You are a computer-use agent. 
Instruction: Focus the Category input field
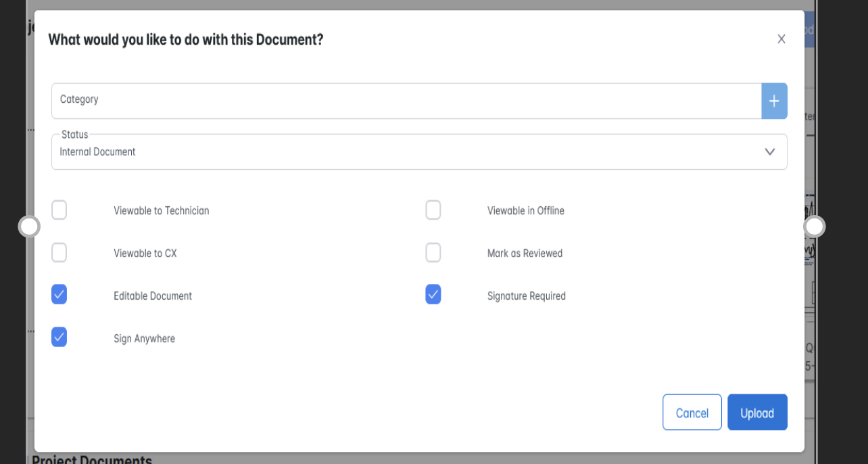pos(406,101)
